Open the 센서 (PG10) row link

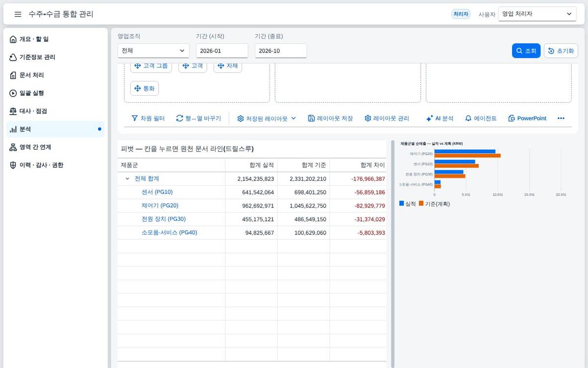[x=157, y=192]
